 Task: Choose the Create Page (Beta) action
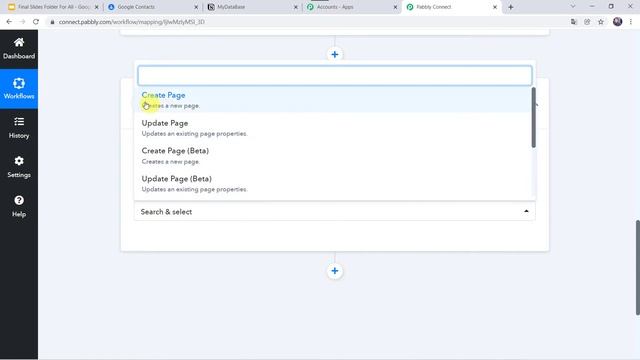(x=333, y=156)
